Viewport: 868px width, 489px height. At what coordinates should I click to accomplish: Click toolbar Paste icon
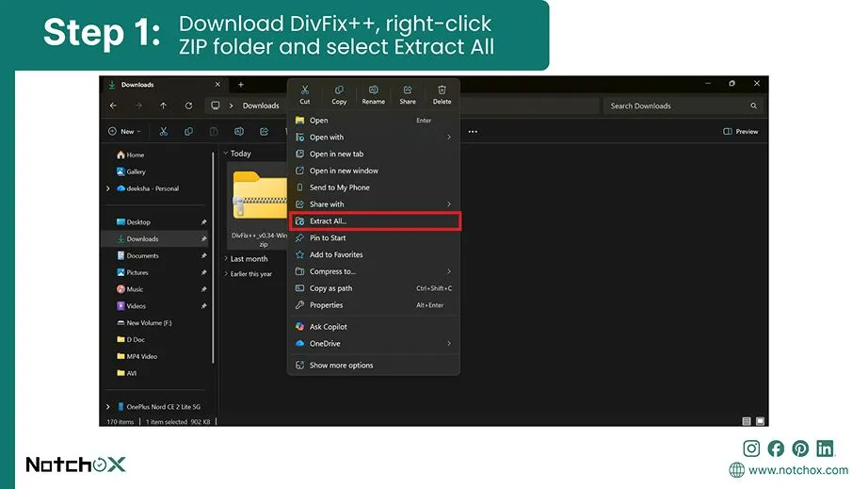214,131
